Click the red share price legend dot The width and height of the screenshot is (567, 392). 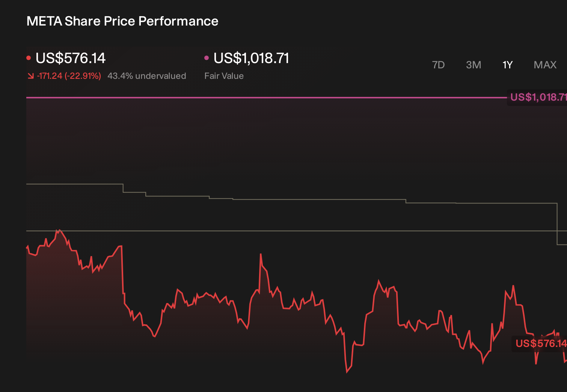coord(29,58)
